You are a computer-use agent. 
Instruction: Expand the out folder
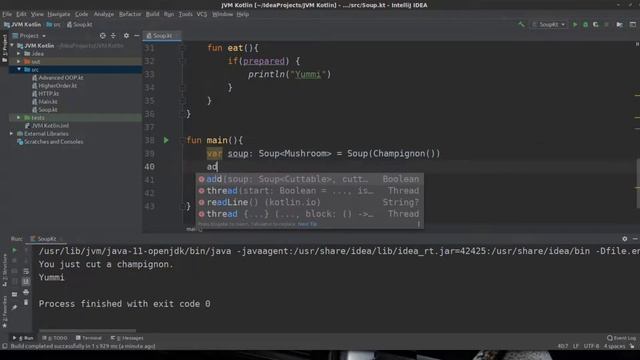[18, 62]
